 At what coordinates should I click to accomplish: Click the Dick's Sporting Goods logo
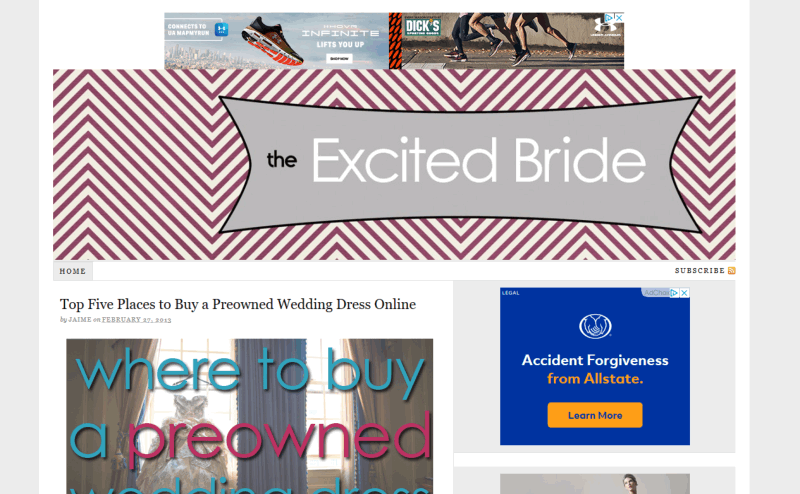coord(422,28)
